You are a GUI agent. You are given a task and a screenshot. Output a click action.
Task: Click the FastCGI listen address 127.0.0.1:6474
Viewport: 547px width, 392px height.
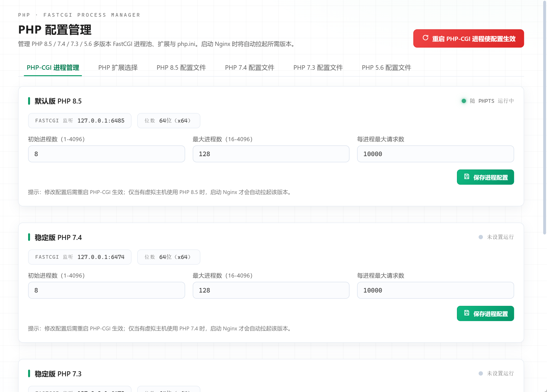pyautogui.click(x=101, y=257)
